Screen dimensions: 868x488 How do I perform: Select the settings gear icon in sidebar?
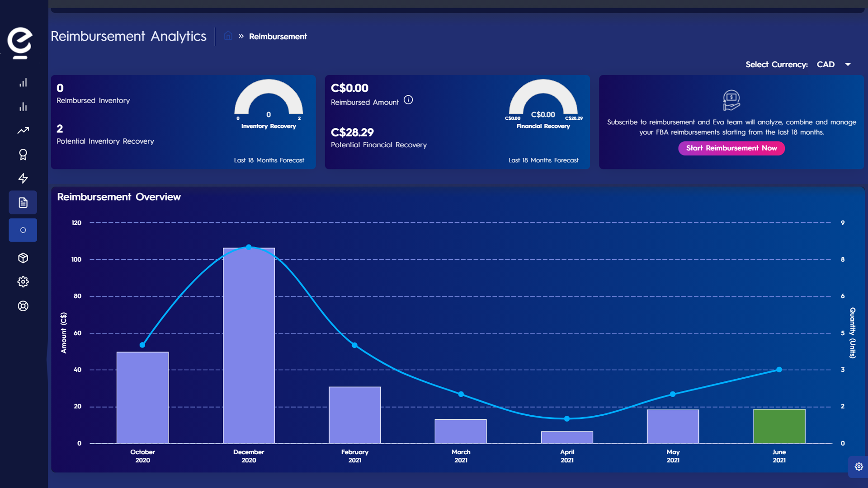pos(23,282)
